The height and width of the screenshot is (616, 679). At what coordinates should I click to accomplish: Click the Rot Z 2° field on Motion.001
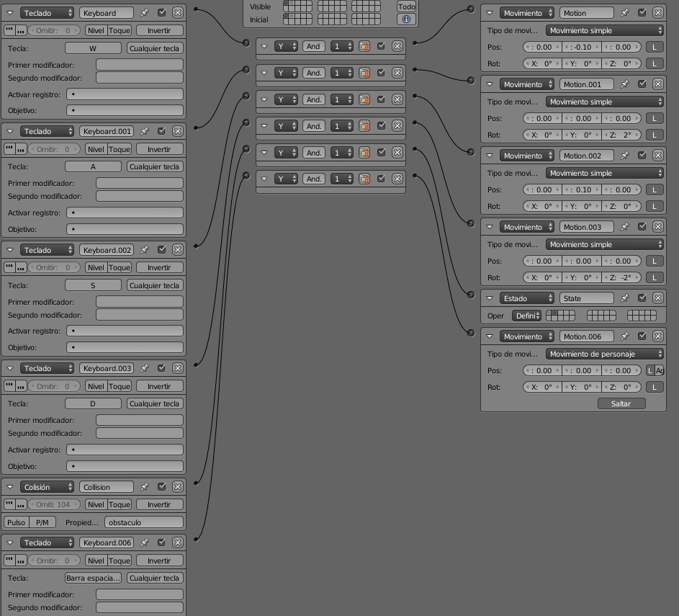coord(621,135)
